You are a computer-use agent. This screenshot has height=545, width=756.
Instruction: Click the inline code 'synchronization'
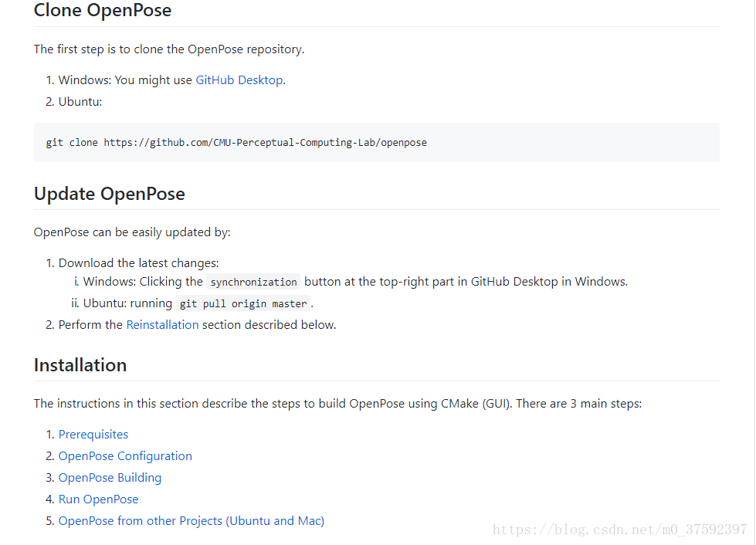point(253,282)
